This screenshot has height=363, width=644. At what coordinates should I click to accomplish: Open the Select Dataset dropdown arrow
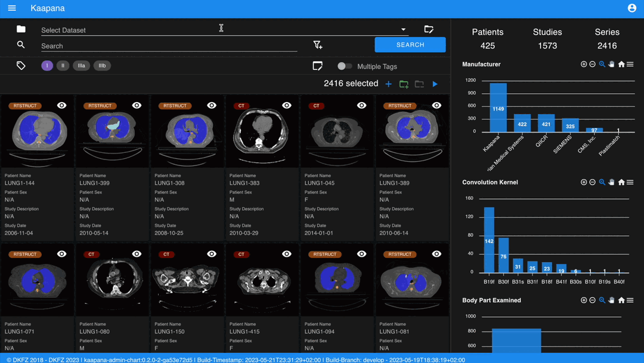coord(403,29)
